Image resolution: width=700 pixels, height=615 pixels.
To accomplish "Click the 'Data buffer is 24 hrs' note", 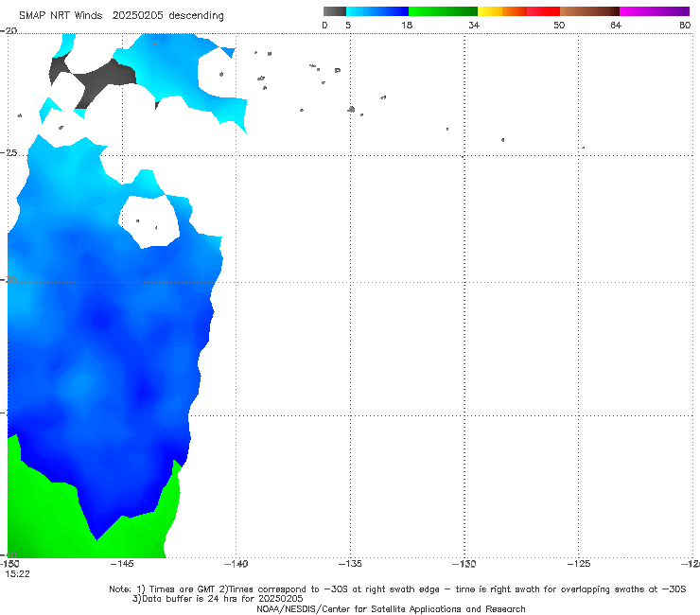I will tap(218, 599).
